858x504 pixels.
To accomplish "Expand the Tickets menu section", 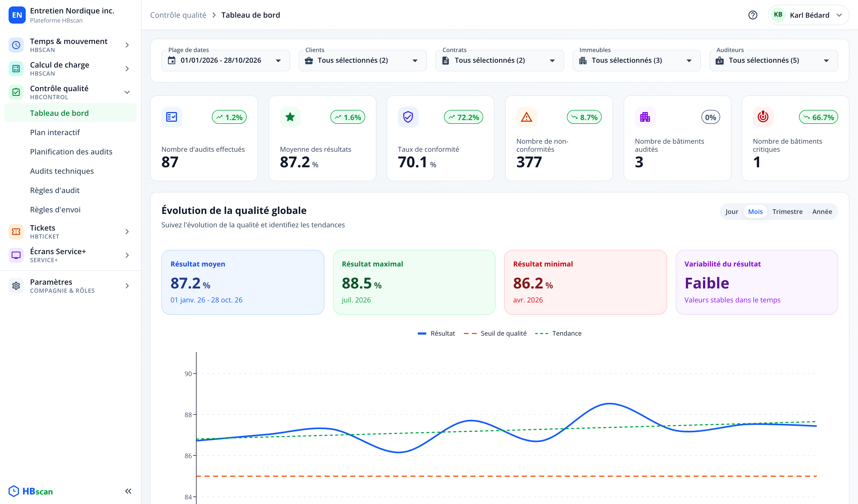I will 70,232.
